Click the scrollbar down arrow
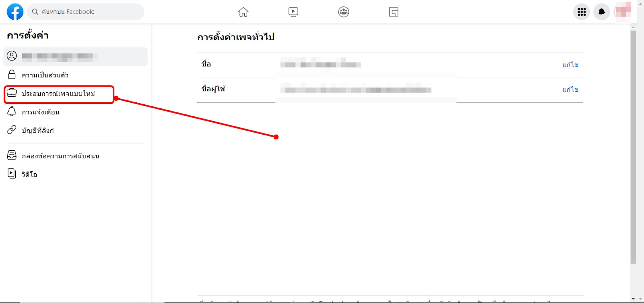This screenshot has width=644, height=303. click(x=634, y=299)
